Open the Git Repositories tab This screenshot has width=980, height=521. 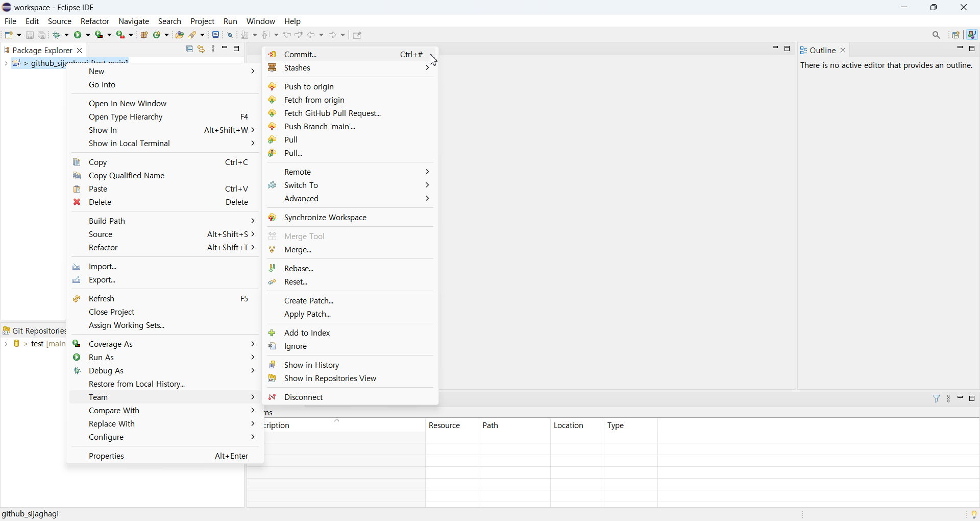pyautogui.click(x=34, y=330)
